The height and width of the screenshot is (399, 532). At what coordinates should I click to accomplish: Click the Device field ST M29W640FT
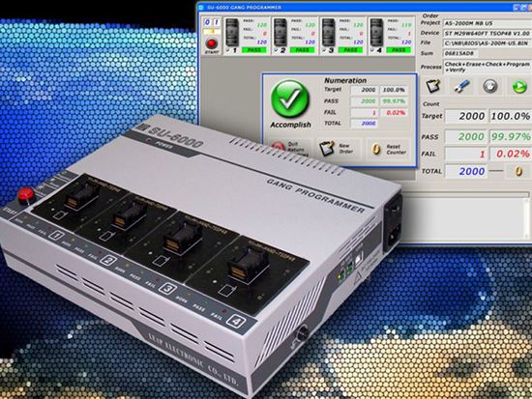488,33
